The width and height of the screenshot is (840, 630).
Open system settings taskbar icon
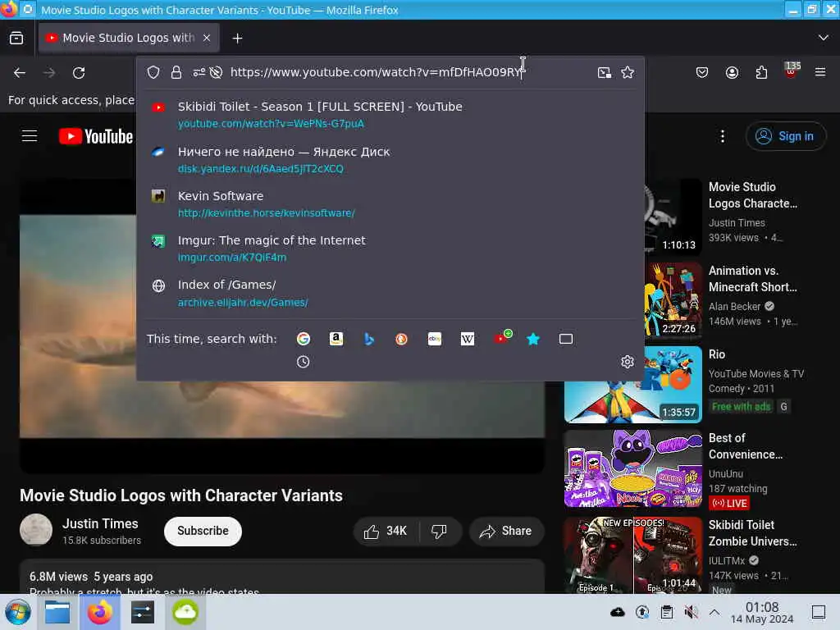(x=143, y=612)
